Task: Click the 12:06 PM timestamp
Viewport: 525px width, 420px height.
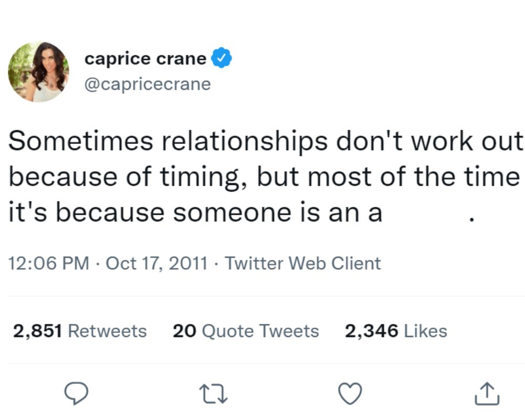Action: coord(49,263)
